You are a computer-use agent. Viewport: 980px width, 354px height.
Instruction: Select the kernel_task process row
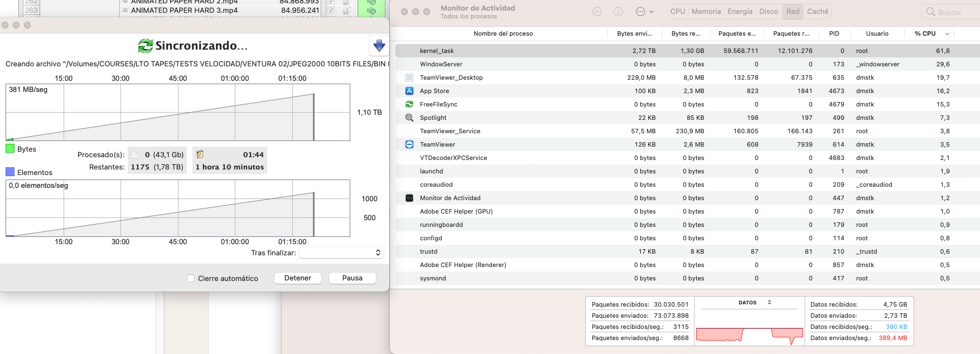(x=687, y=51)
